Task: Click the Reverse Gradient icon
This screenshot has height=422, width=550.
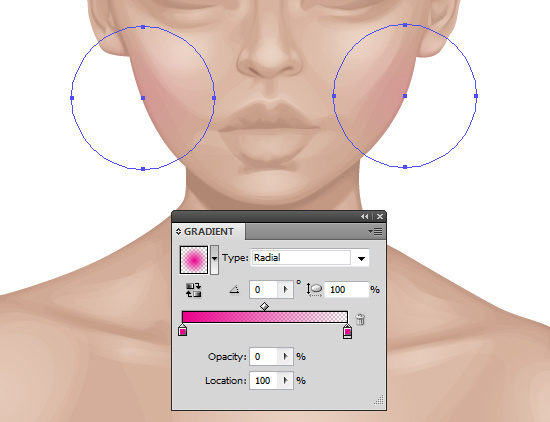Action: coord(194,290)
